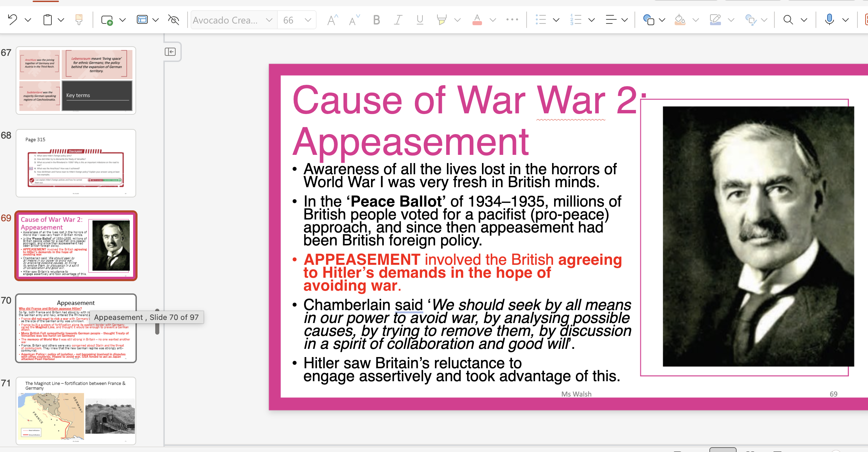The height and width of the screenshot is (452, 868).
Task: Open the New Slide layout dropdown
Action: pos(123,20)
